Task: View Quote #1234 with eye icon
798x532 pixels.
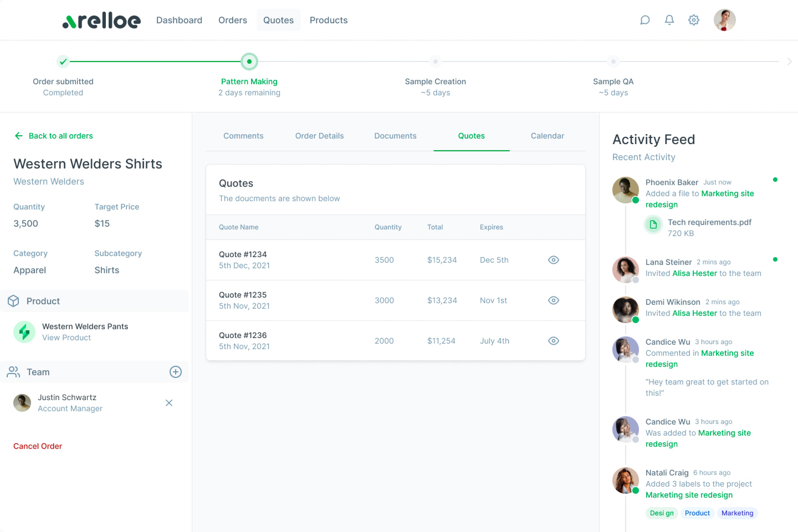Action: [553, 260]
